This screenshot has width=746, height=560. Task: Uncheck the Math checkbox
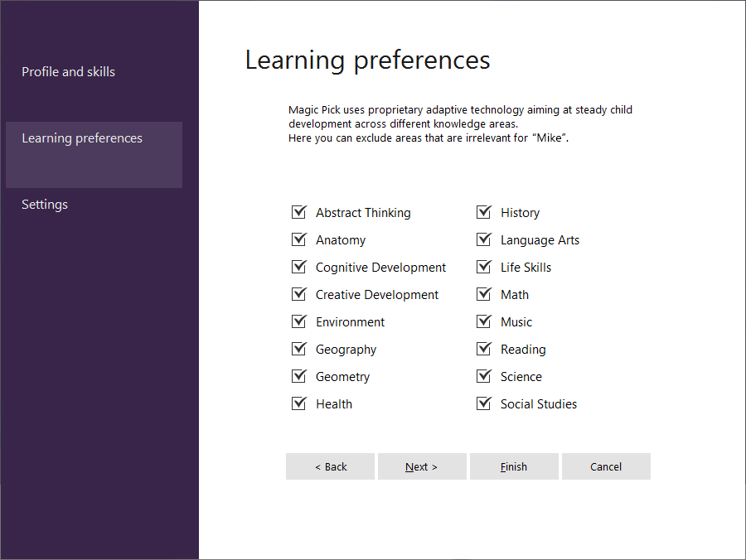[484, 294]
